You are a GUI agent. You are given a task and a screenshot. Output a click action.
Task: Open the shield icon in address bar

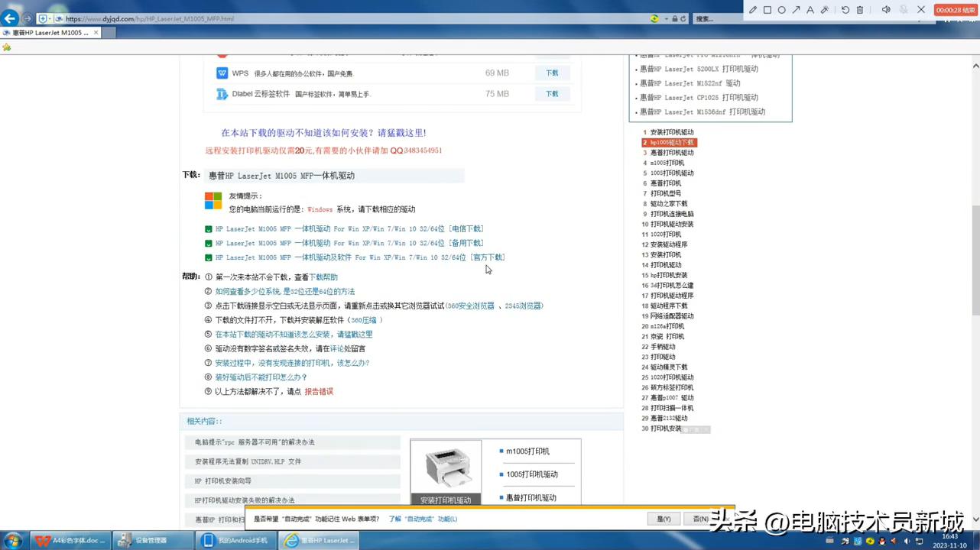42,19
